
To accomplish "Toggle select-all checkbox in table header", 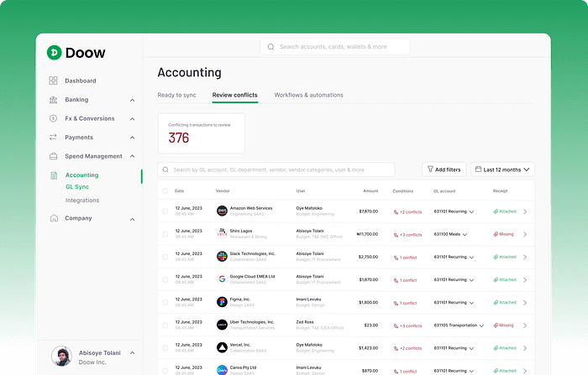I will click(x=165, y=191).
